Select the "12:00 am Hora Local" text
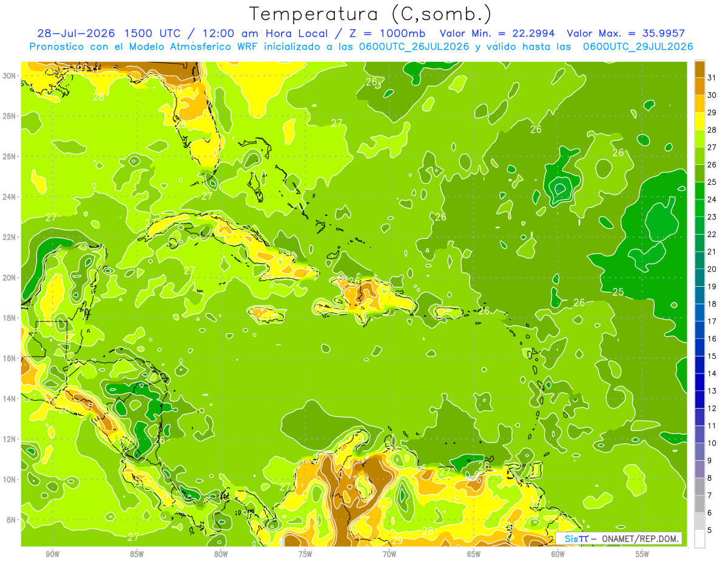Viewport: 728px width, 562px height. tap(266, 33)
